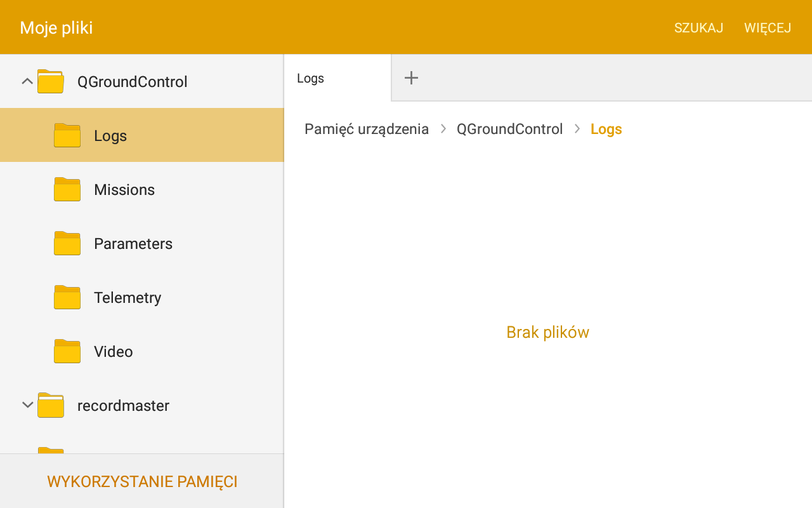The width and height of the screenshot is (812, 508).
Task: Open the Missions folder icon
Action: [67, 189]
